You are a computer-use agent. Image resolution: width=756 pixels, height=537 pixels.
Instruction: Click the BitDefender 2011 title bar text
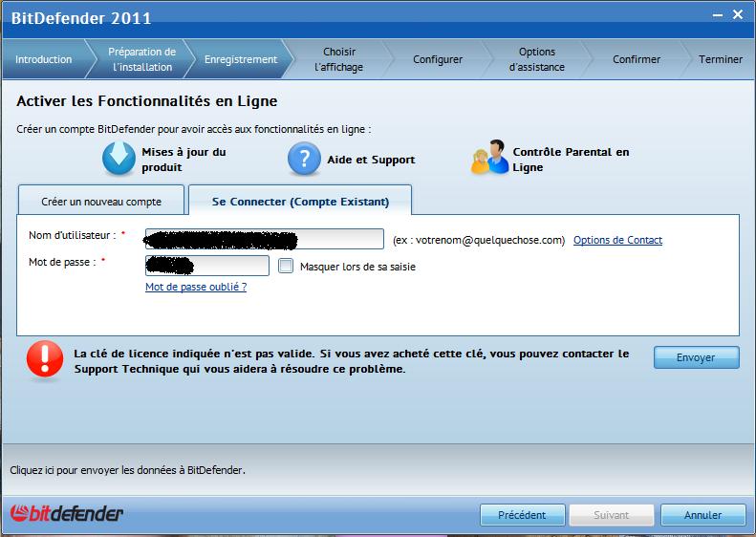click(x=81, y=18)
